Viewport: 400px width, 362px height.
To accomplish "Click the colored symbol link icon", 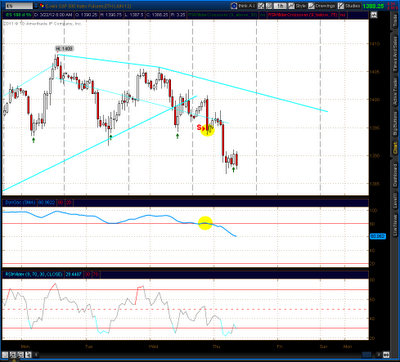I will pyautogui.click(x=42, y=6).
